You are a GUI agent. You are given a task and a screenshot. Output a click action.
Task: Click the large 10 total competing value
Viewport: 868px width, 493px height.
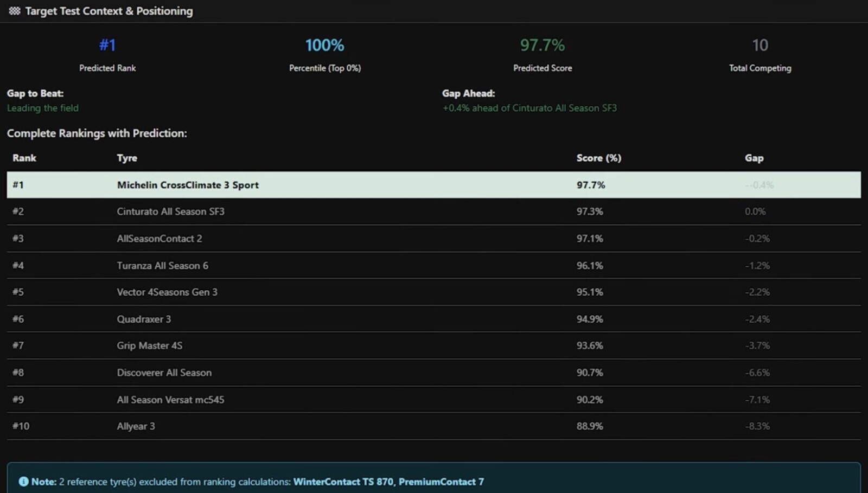click(760, 45)
